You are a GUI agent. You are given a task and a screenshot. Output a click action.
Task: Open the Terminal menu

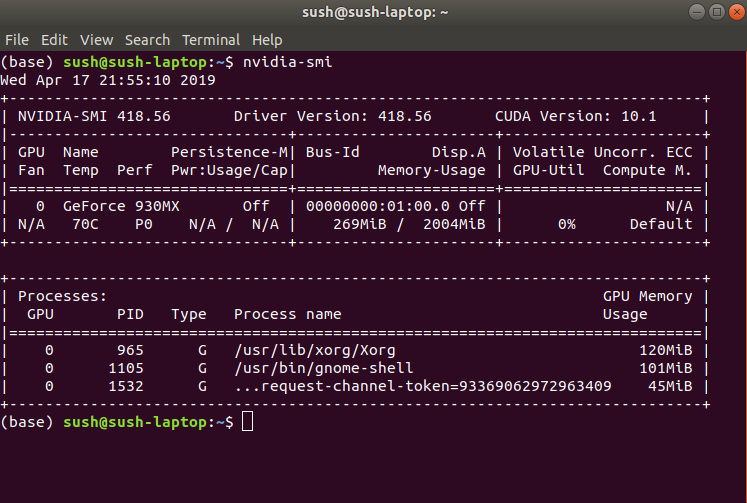coord(211,40)
